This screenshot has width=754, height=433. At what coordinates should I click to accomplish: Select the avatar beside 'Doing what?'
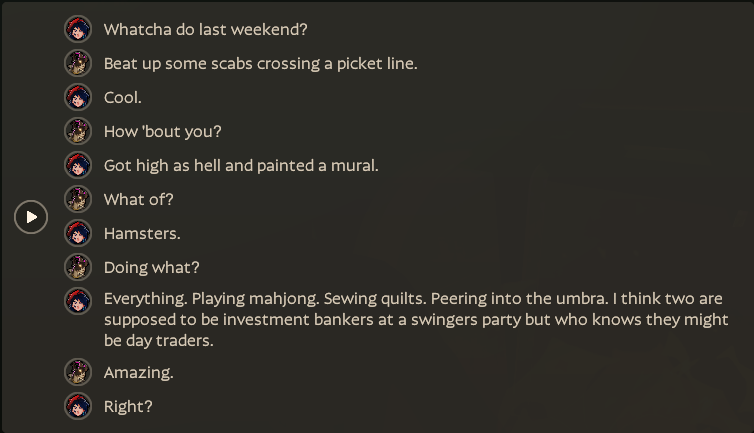[78, 267]
